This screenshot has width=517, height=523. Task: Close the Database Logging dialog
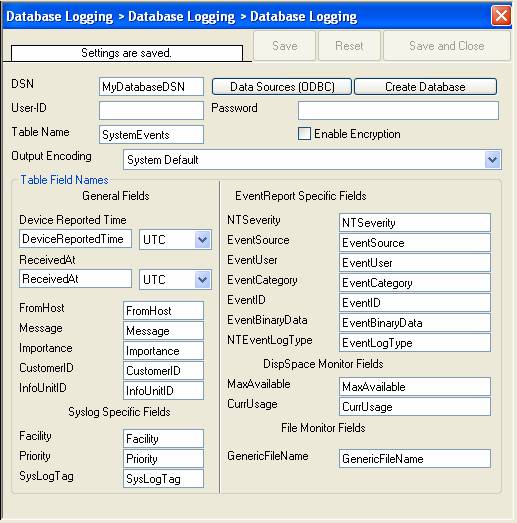501,16
